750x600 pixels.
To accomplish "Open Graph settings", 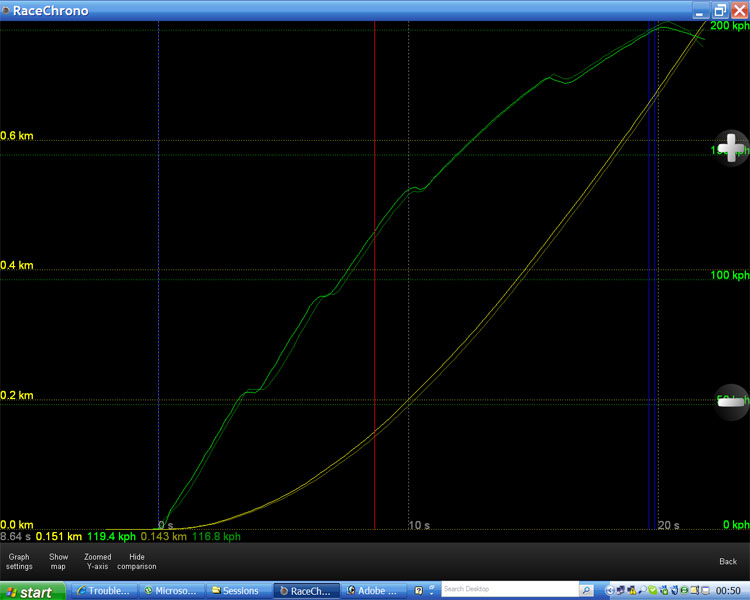I will pyautogui.click(x=19, y=561).
